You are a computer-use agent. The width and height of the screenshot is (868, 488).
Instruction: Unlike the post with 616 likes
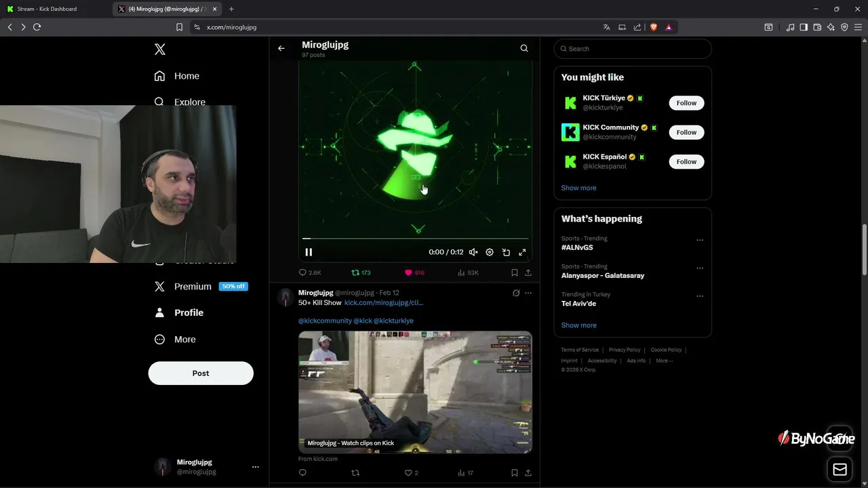[x=414, y=272]
